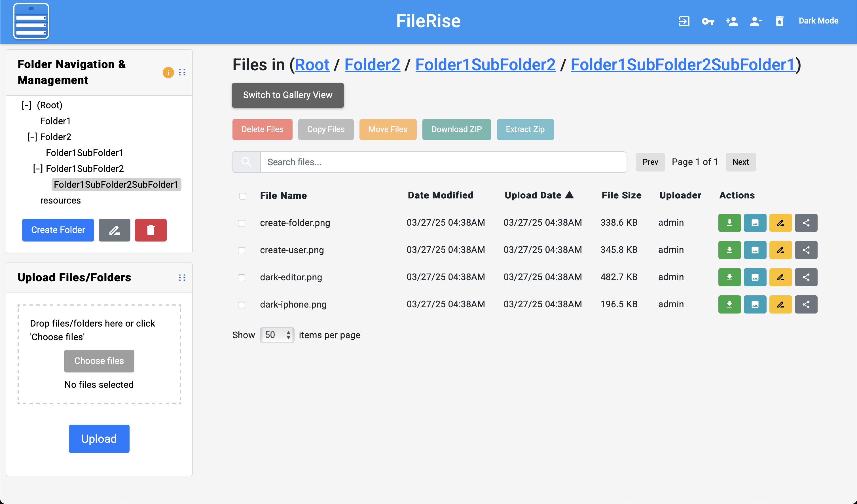
Task: Click the add user icon
Action: point(732,21)
